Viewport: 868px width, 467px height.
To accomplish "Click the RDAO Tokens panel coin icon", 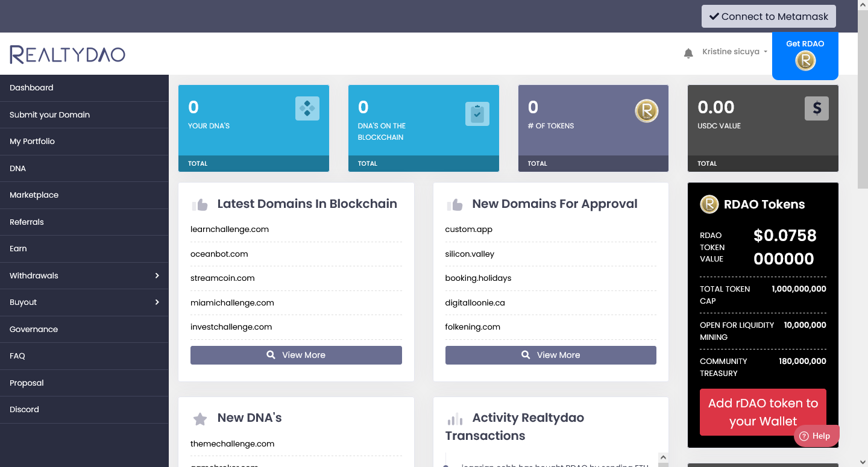I will point(709,204).
